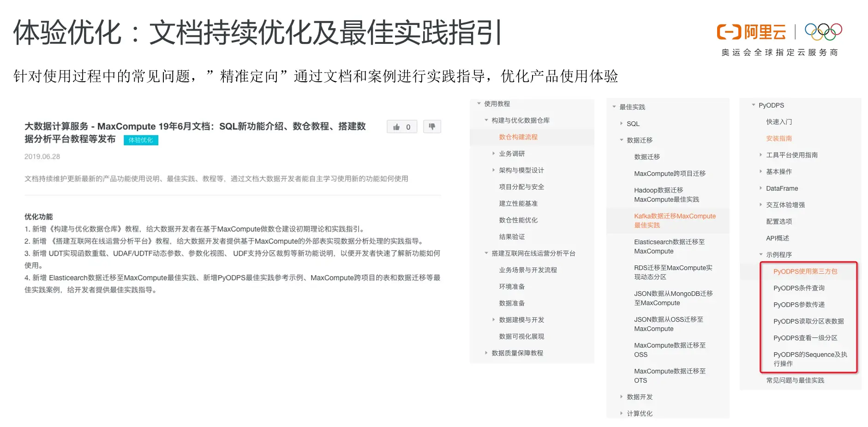868x427 pixels.
Task: Open the 项目分配与安全 page
Action: point(521,187)
